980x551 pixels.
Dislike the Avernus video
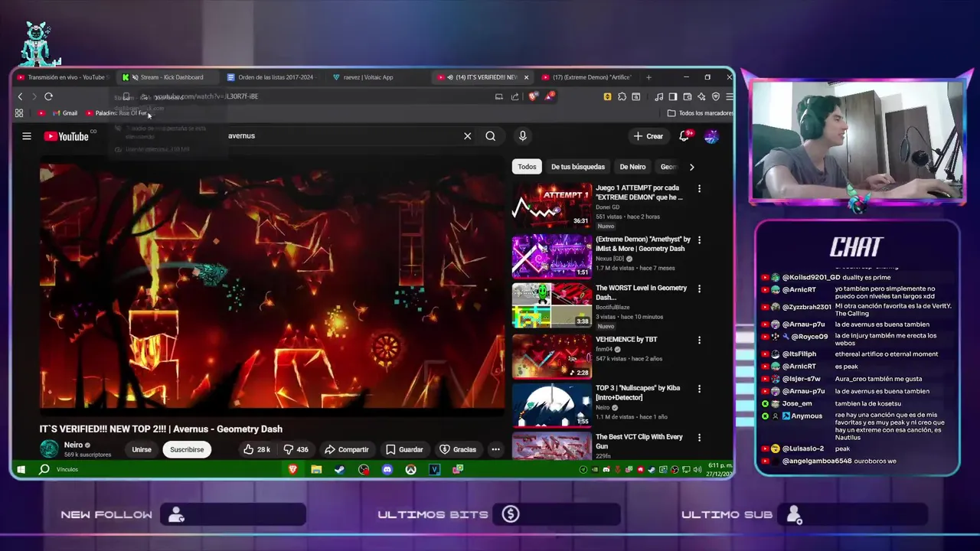(296, 449)
